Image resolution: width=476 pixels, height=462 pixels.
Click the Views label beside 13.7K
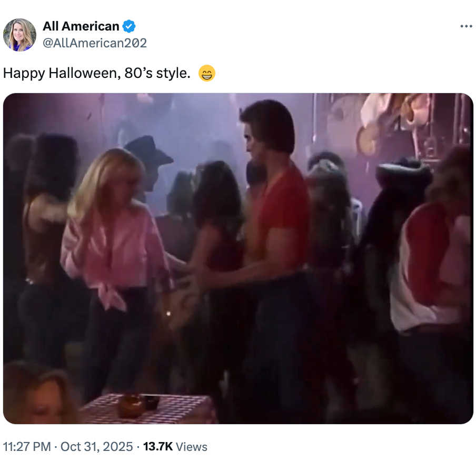click(192, 447)
